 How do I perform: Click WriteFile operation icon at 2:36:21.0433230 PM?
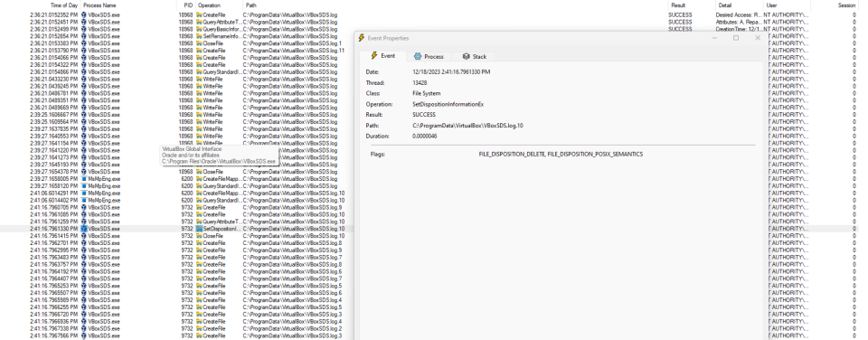click(x=199, y=80)
